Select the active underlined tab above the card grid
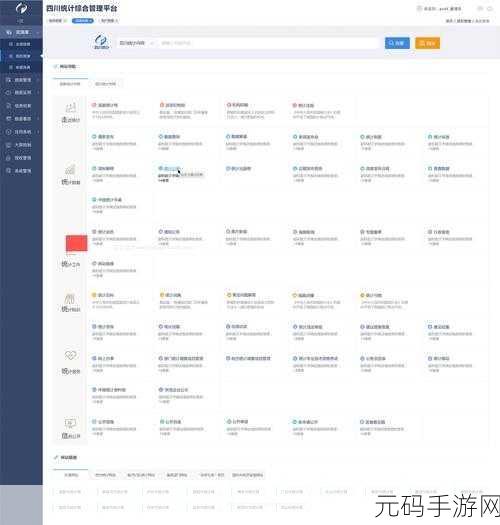The image size is (500, 525). tap(70, 84)
